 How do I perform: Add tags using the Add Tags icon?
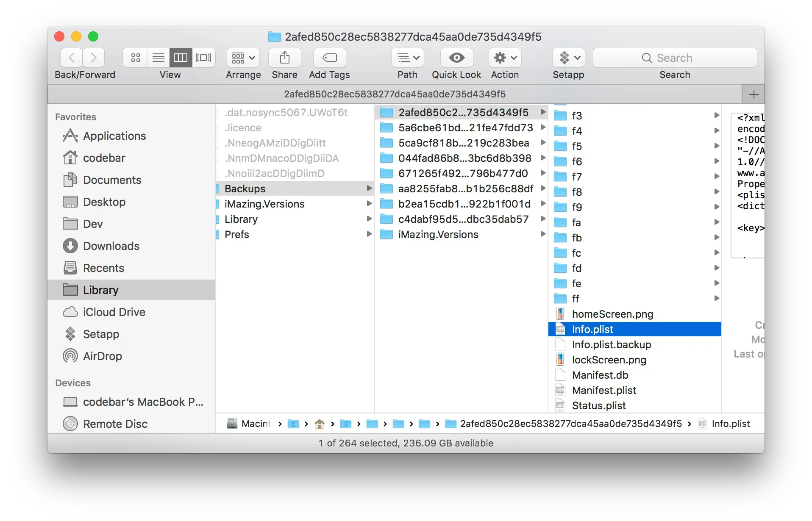coord(329,58)
